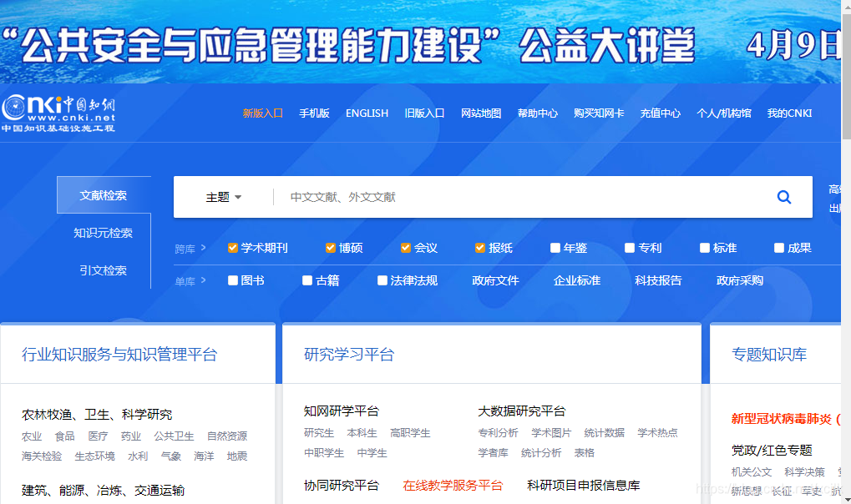Viewport: 851px width, 504px height.
Task: Enable the 成果 checkbox
Action: point(779,248)
